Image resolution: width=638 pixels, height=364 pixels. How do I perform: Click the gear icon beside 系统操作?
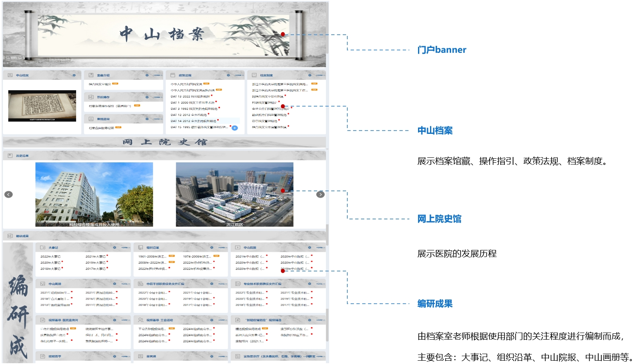[147, 97]
